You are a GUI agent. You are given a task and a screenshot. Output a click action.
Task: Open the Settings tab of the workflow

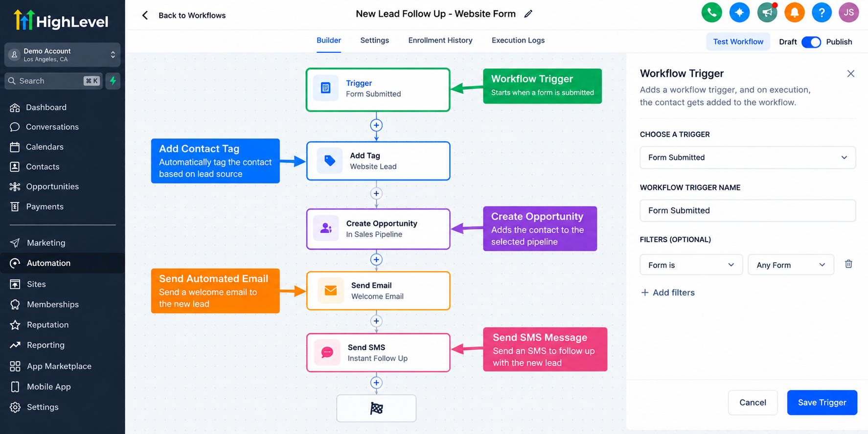[375, 41]
